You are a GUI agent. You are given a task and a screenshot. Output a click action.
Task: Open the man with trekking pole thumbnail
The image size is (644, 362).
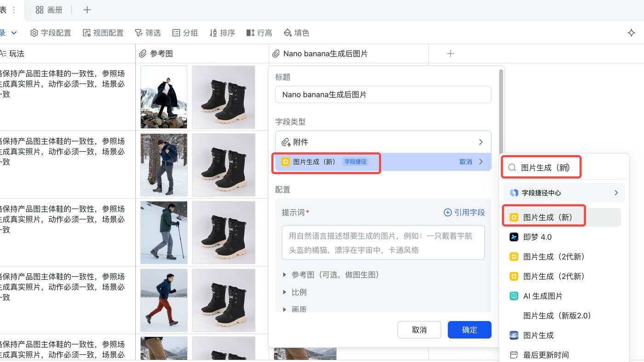click(164, 232)
